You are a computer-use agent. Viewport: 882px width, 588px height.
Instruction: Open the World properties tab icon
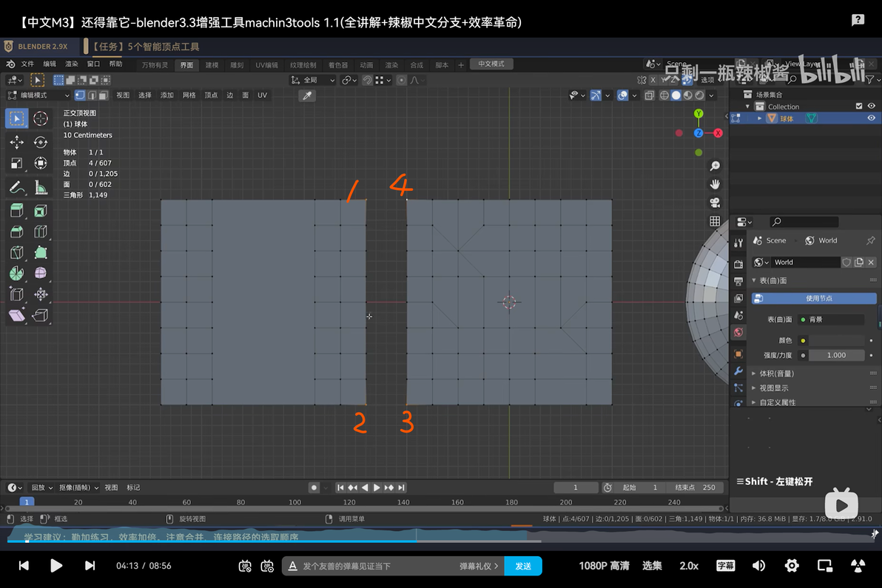[738, 332]
